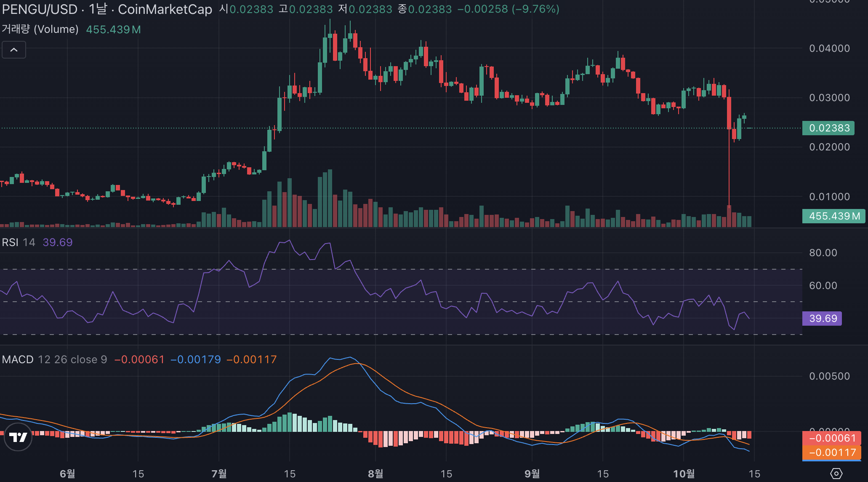Click the close price value 종0.02383
The image size is (868, 482).
[425, 9]
